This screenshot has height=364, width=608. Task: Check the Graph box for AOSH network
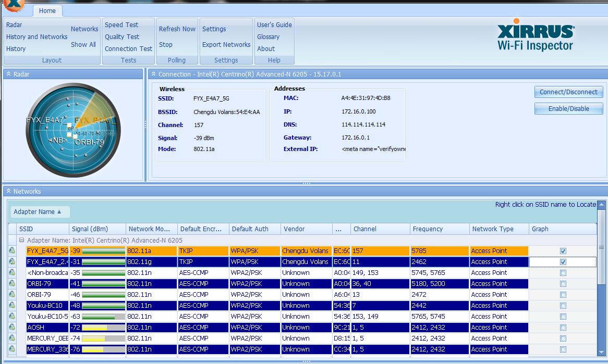click(x=563, y=328)
